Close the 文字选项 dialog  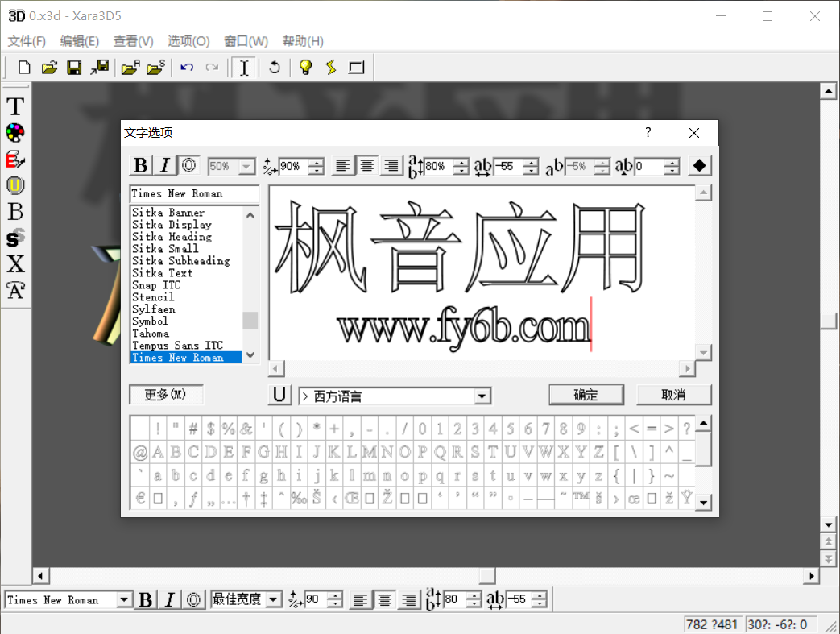693,132
